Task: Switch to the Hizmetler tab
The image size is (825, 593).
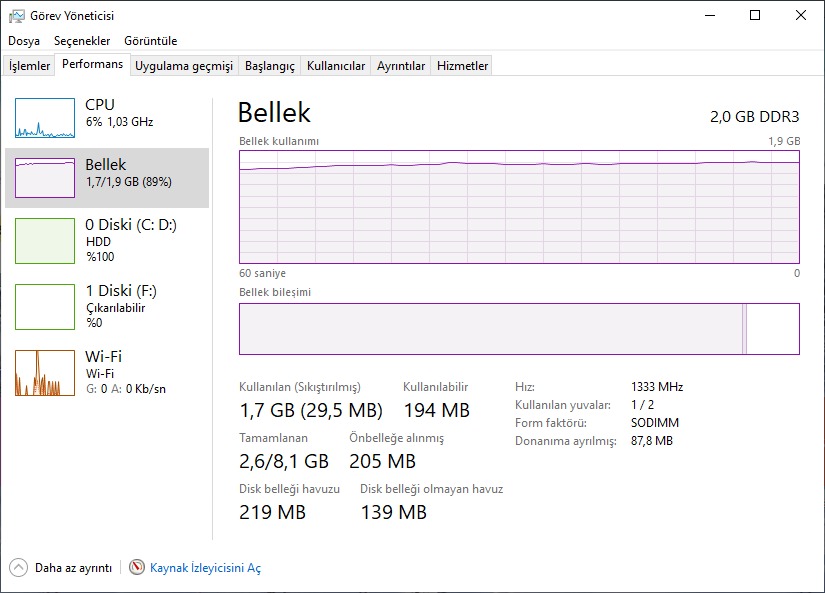Action: (462, 66)
